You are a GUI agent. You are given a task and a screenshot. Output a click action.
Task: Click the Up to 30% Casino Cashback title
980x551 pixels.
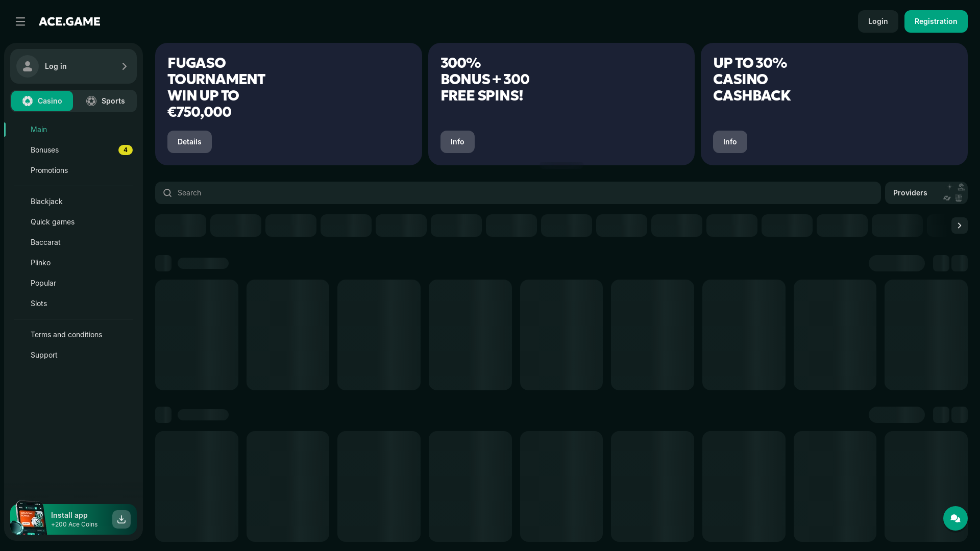(752, 79)
